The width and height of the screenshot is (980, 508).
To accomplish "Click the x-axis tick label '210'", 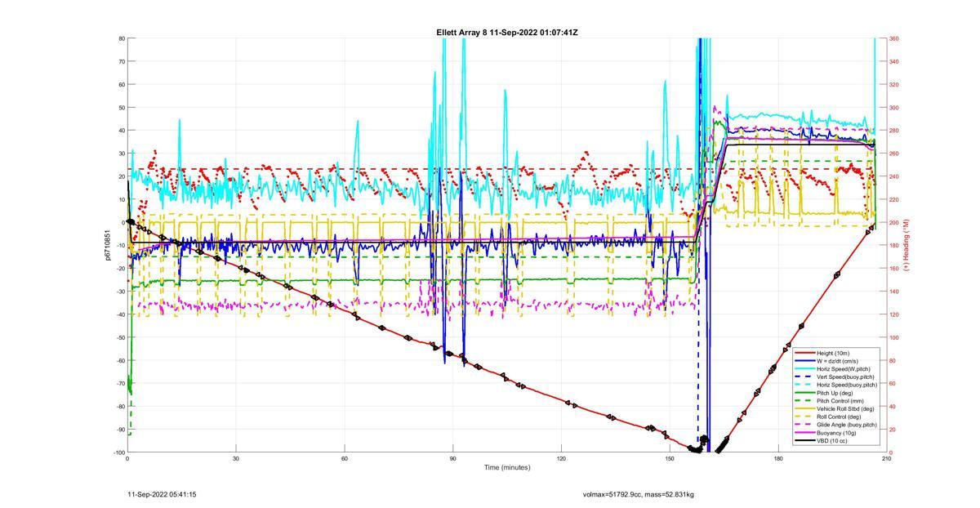I will [x=886, y=459].
